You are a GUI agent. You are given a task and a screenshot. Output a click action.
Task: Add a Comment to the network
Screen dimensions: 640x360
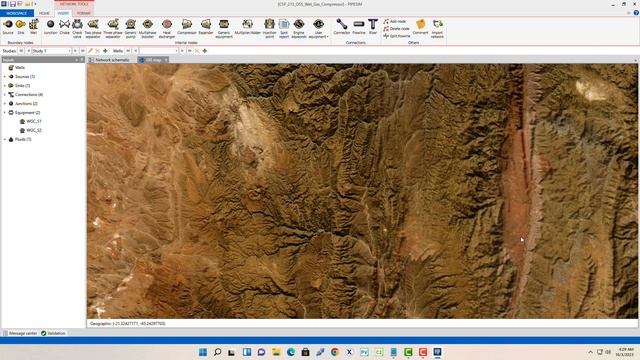pyautogui.click(x=420, y=27)
